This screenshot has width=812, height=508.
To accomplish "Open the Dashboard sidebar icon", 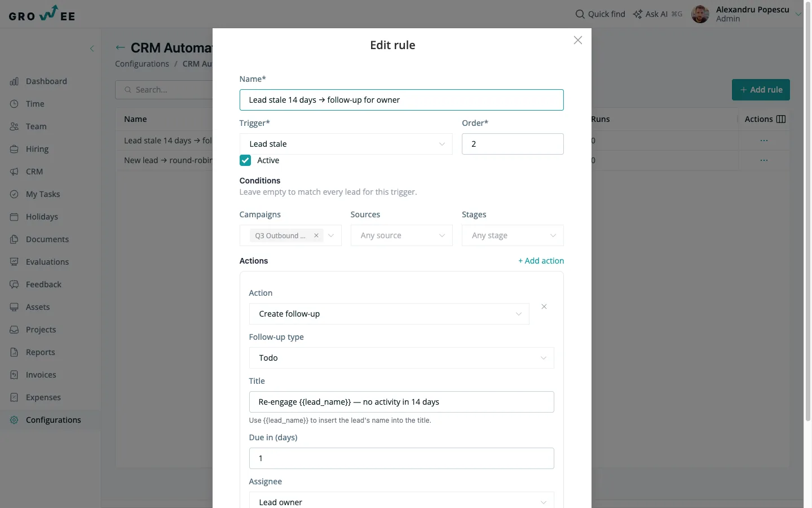I will (x=14, y=81).
